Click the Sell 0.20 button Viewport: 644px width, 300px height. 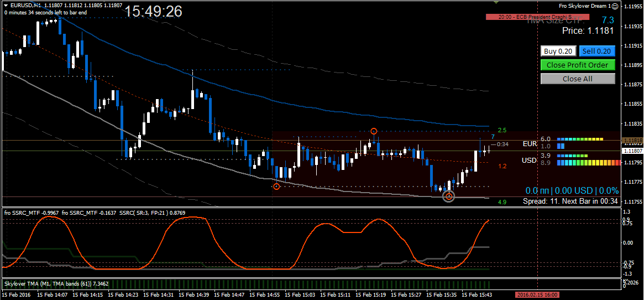click(x=597, y=51)
